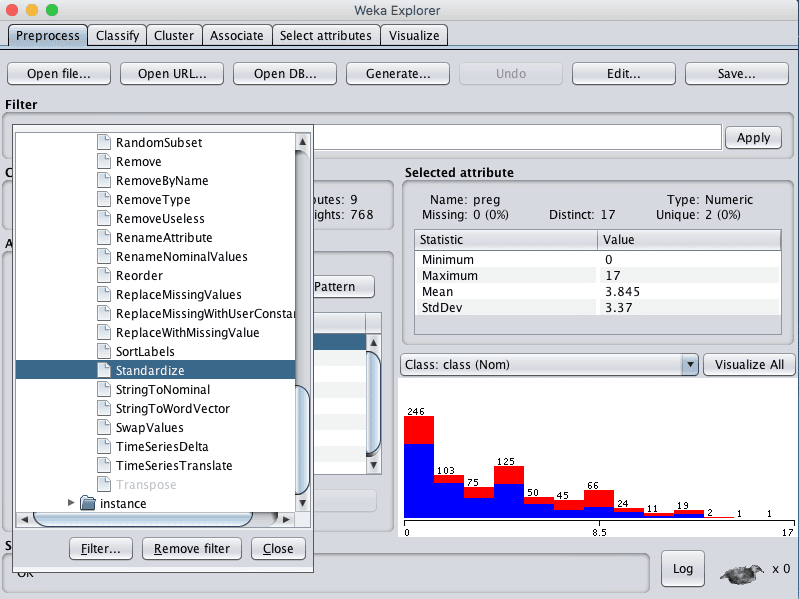Open the Select attributes tab

tap(326, 36)
